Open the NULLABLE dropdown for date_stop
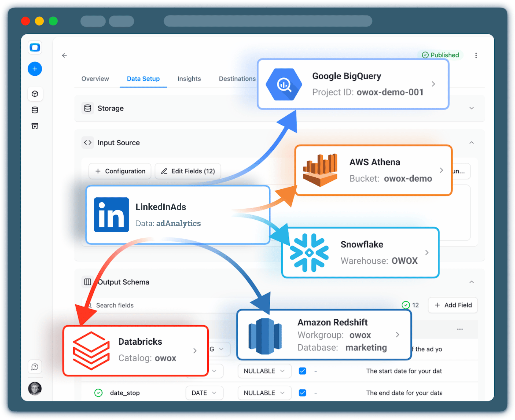 [264, 393]
